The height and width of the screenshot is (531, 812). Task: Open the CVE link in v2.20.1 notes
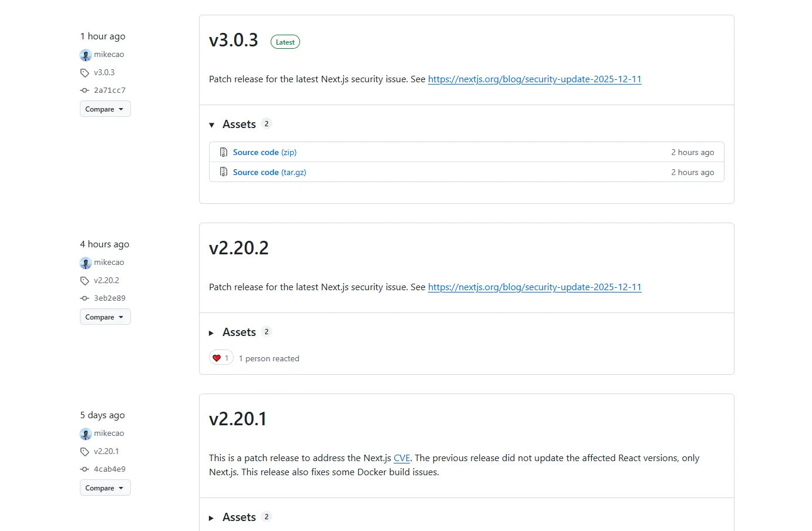402,458
